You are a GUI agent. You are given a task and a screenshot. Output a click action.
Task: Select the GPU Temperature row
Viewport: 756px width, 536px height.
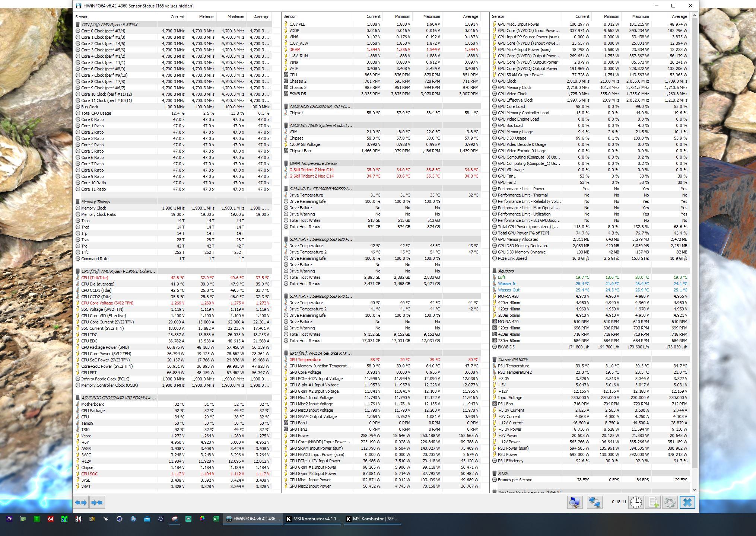(x=305, y=360)
